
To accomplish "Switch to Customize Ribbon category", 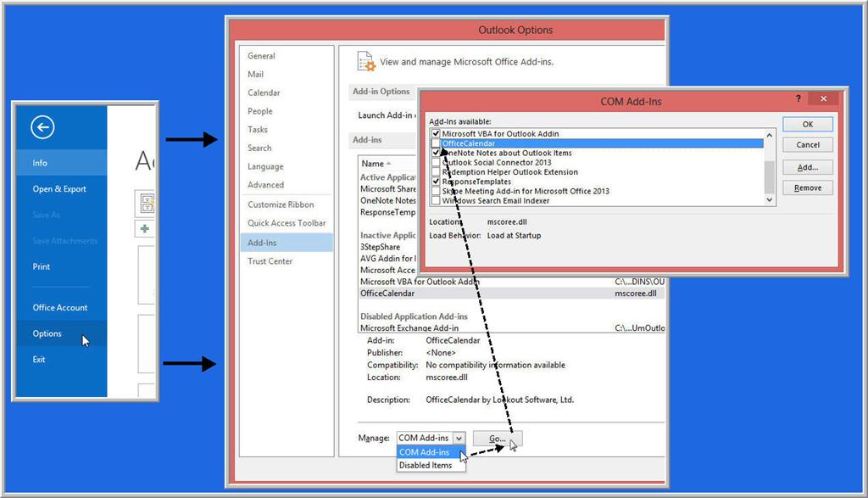I will [281, 204].
